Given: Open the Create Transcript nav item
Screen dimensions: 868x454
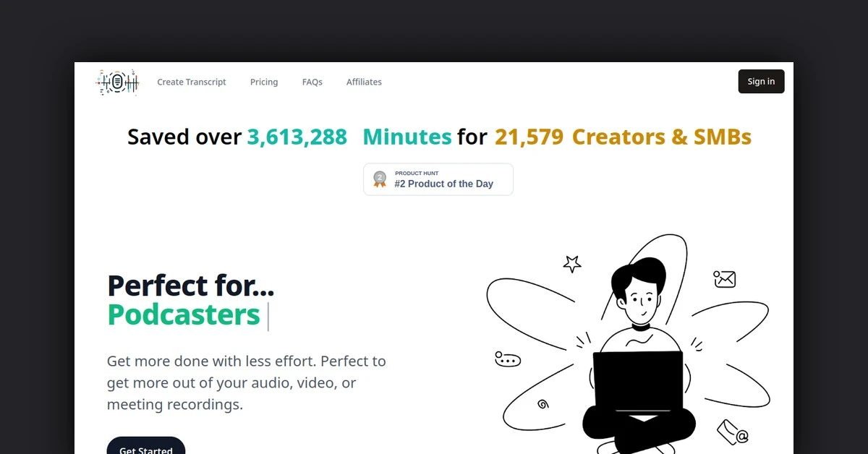Looking at the screenshot, I should click(x=192, y=82).
